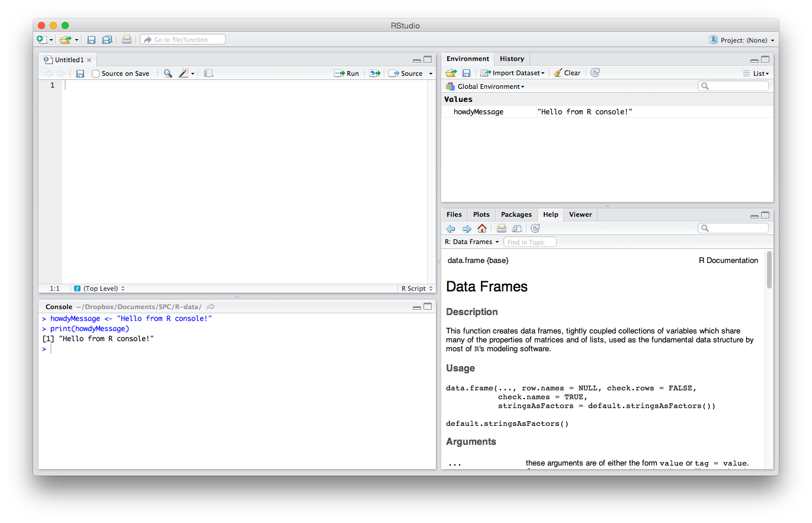Re-run the previous code region icon

[374, 73]
